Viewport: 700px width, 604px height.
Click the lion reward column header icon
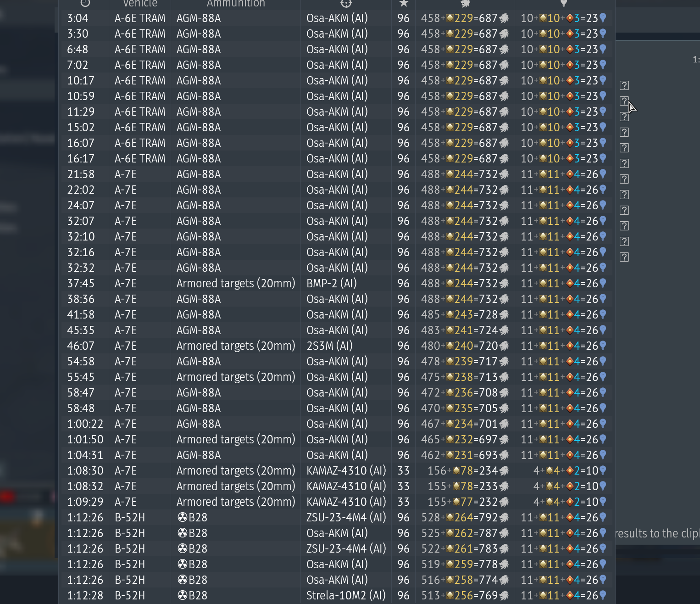click(x=465, y=3)
